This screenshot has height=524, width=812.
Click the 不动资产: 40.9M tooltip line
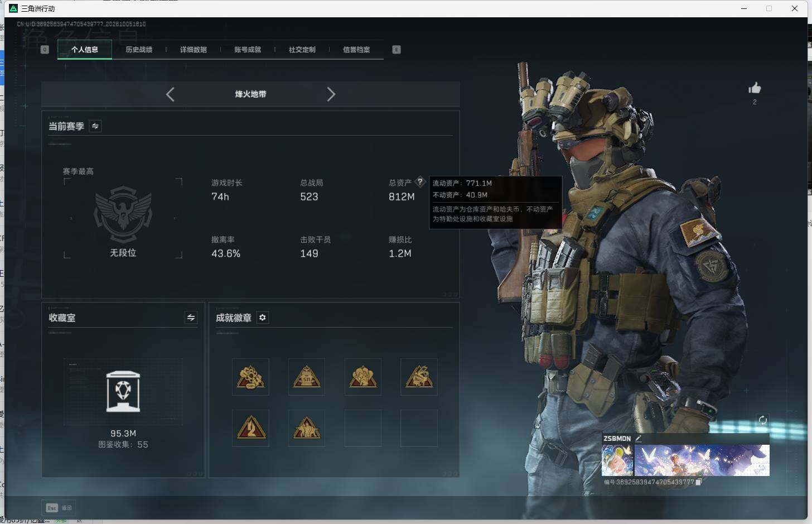click(x=460, y=195)
